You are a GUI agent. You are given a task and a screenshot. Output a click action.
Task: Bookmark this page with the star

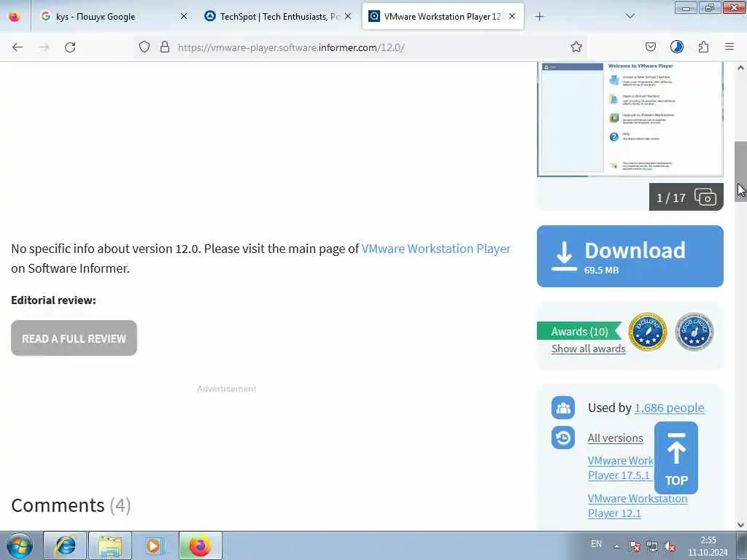tap(576, 47)
